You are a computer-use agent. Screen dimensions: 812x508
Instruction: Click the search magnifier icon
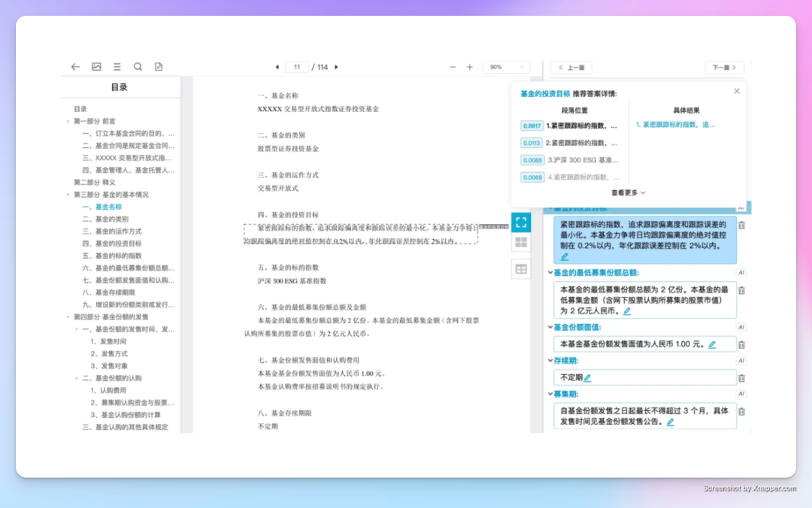(138, 67)
